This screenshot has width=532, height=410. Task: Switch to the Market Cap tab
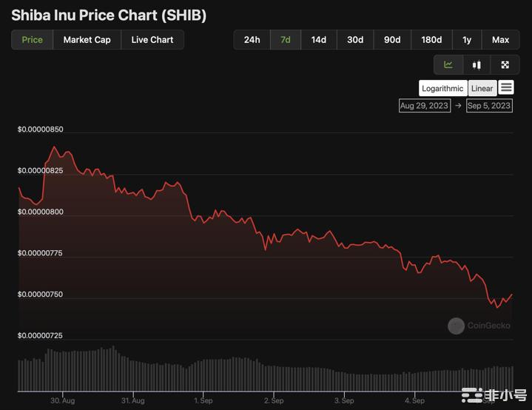coord(87,40)
